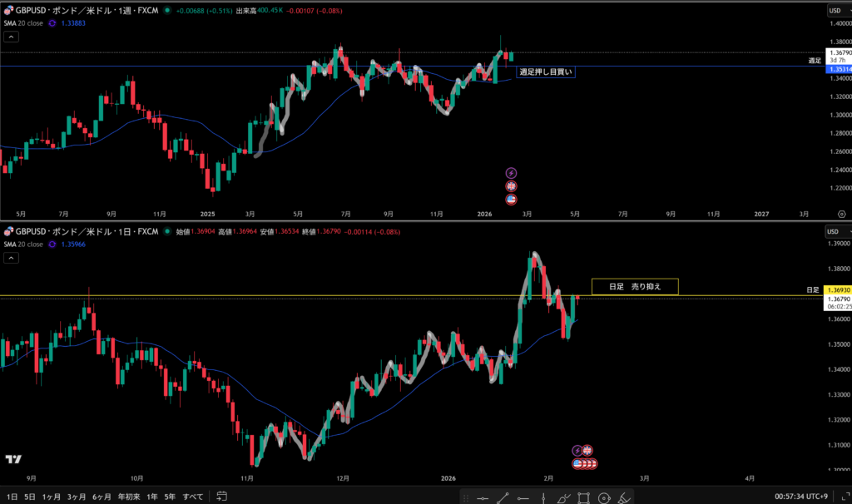852x504 pixels.
Task: Select the horizontal line drawing tool
Action: (482, 497)
